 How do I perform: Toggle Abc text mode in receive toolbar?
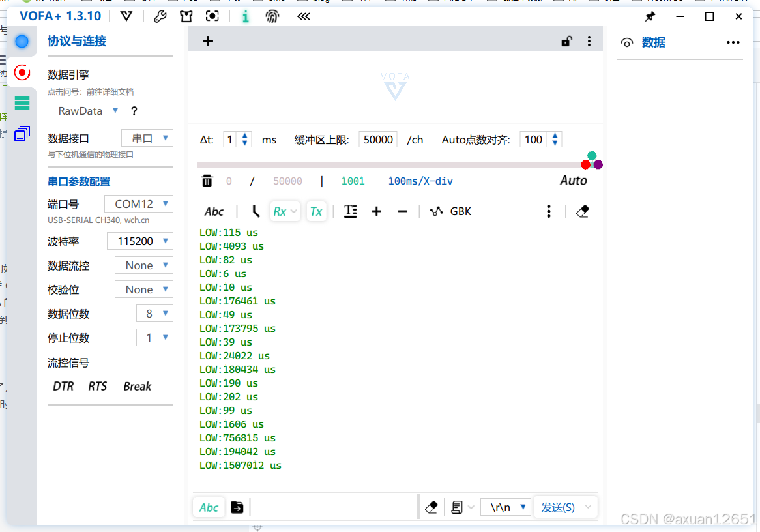[x=214, y=211]
